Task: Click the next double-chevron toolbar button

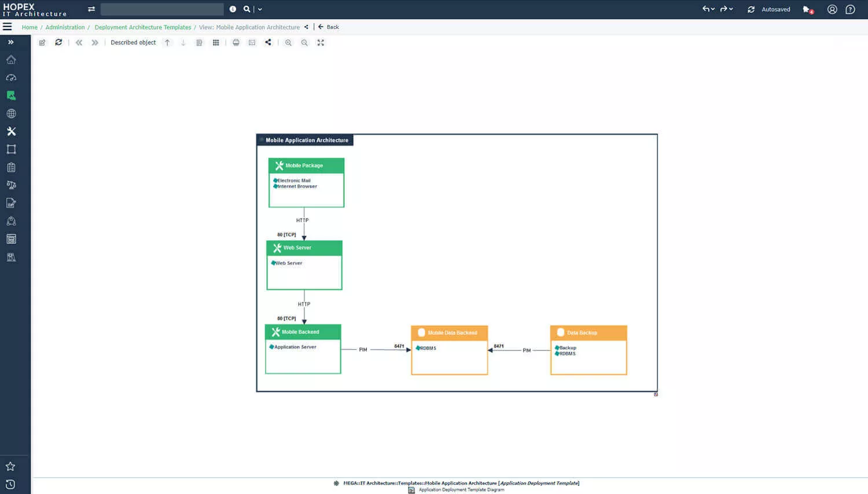Action: 95,42
